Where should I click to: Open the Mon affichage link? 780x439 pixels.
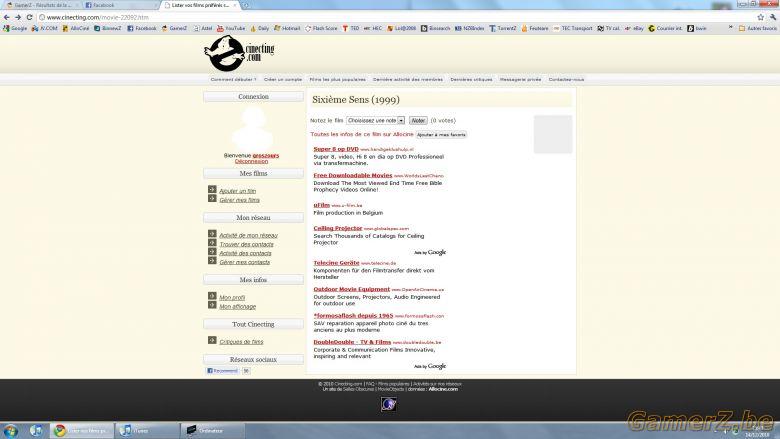[237, 307]
